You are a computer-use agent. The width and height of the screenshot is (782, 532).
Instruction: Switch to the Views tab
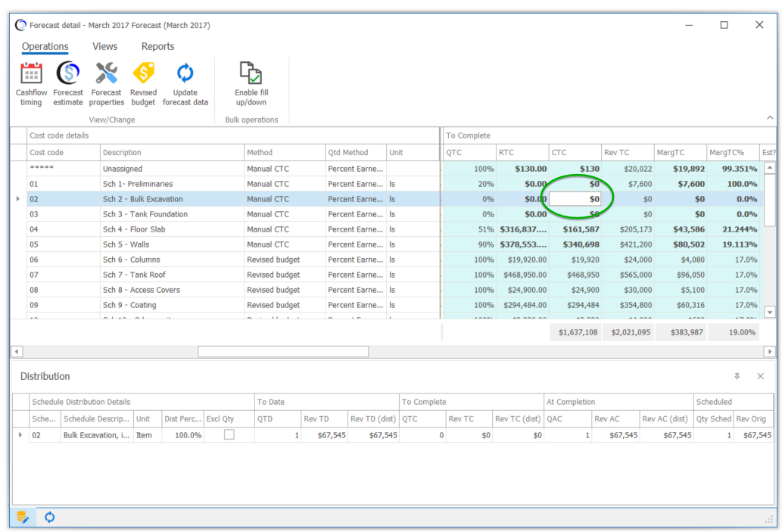(104, 46)
